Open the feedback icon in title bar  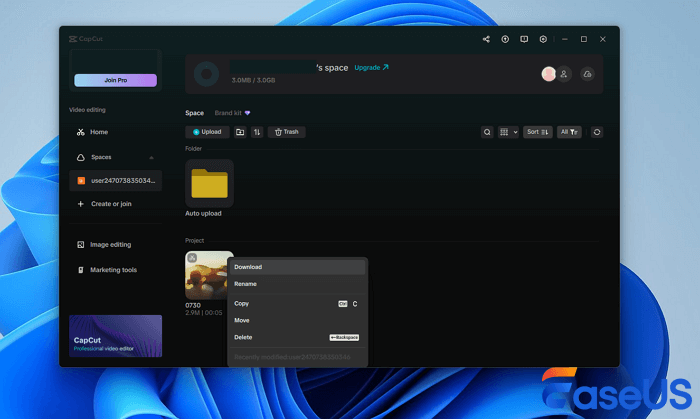[x=524, y=39]
